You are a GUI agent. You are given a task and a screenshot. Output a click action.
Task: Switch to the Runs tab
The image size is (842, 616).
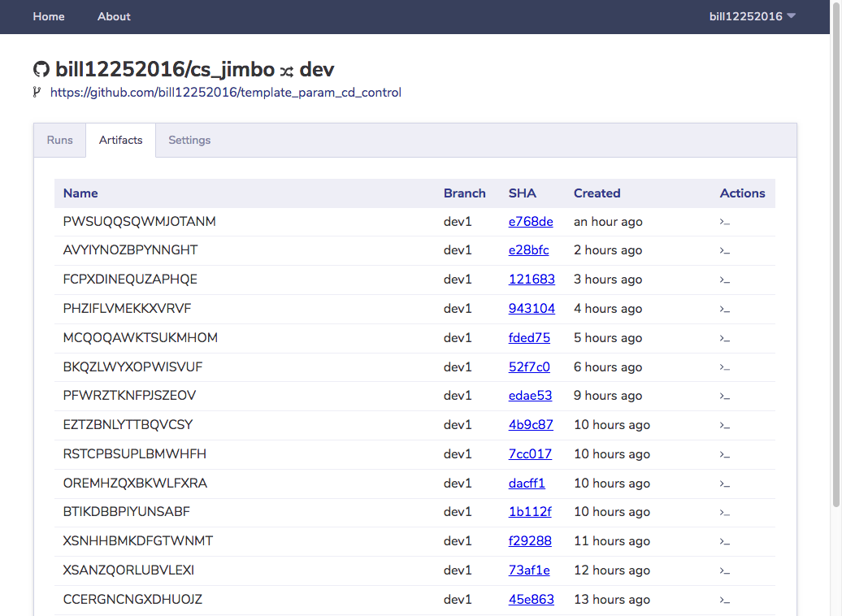click(59, 140)
